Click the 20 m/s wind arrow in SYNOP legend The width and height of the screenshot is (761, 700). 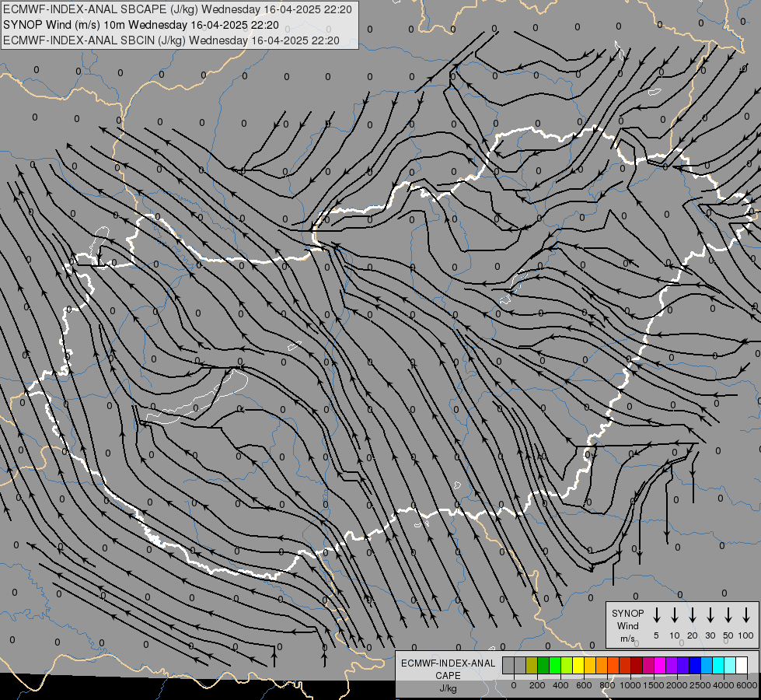[x=693, y=615]
